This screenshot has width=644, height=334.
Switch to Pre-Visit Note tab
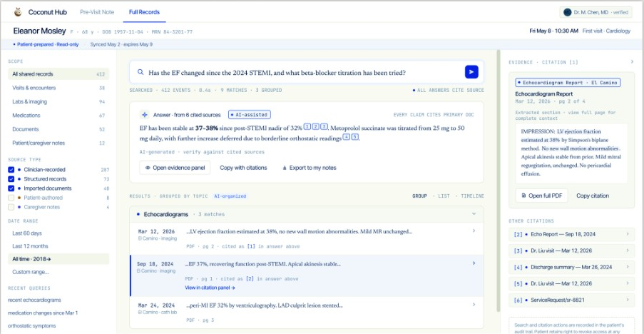point(97,12)
